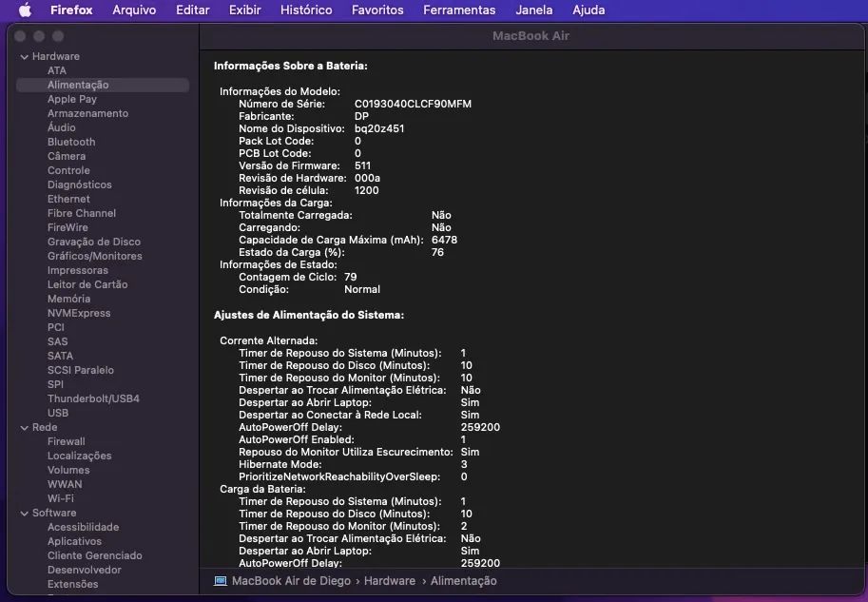Select SCSI Paralelo in the sidebar
The height and width of the screenshot is (602, 868).
81,370
